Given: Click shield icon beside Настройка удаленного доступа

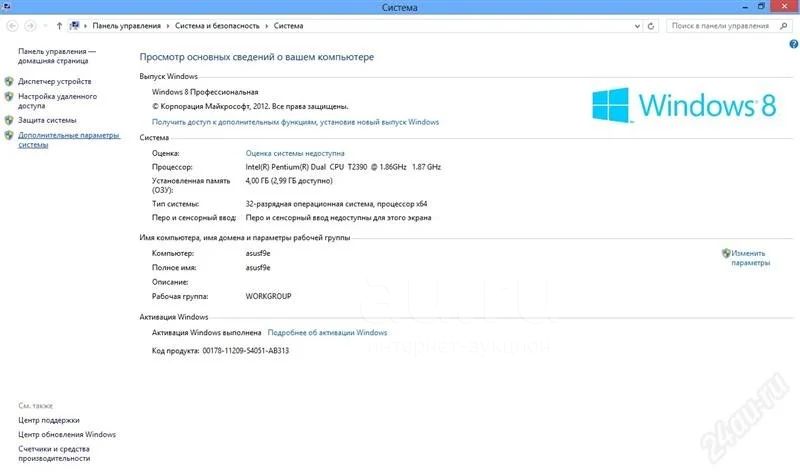Looking at the screenshot, I should (9, 96).
